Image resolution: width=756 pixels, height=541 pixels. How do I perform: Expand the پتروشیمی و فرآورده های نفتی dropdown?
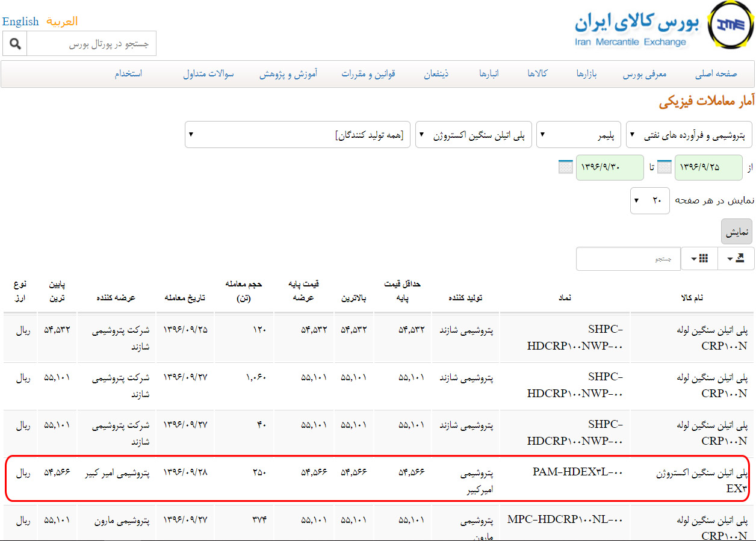pyautogui.click(x=689, y=135)
